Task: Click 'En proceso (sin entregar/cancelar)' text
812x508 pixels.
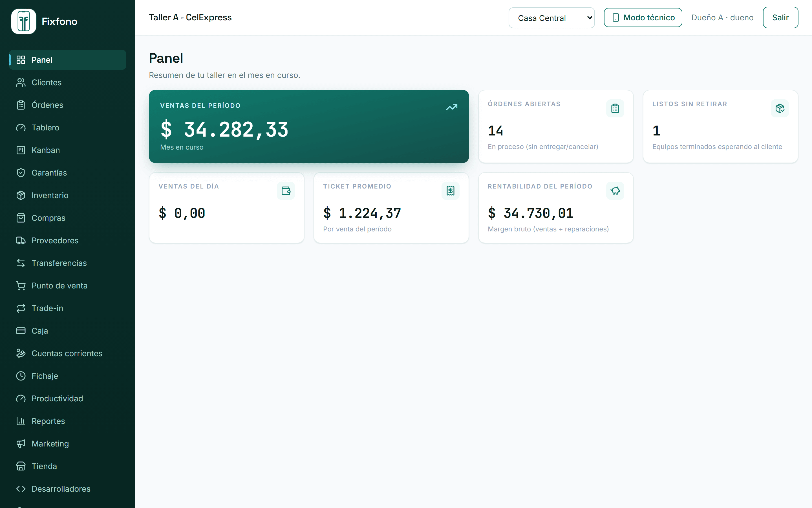Action: (x=543, y=146)
